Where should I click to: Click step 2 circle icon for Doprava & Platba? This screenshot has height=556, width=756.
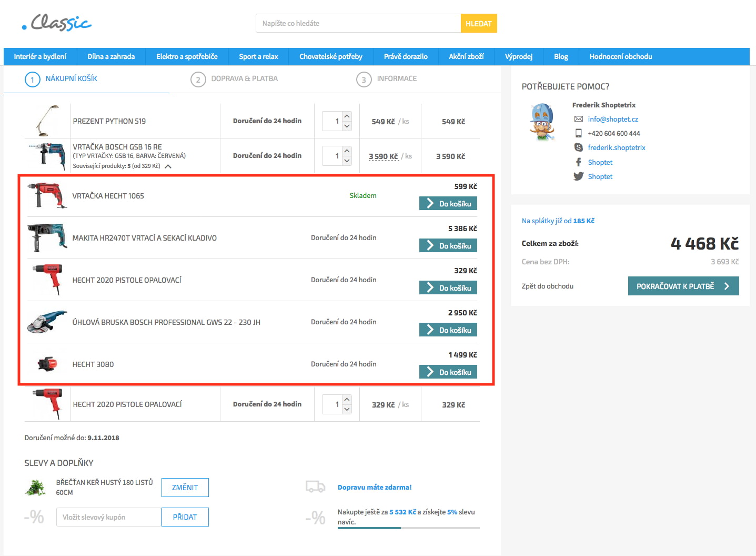198,80
